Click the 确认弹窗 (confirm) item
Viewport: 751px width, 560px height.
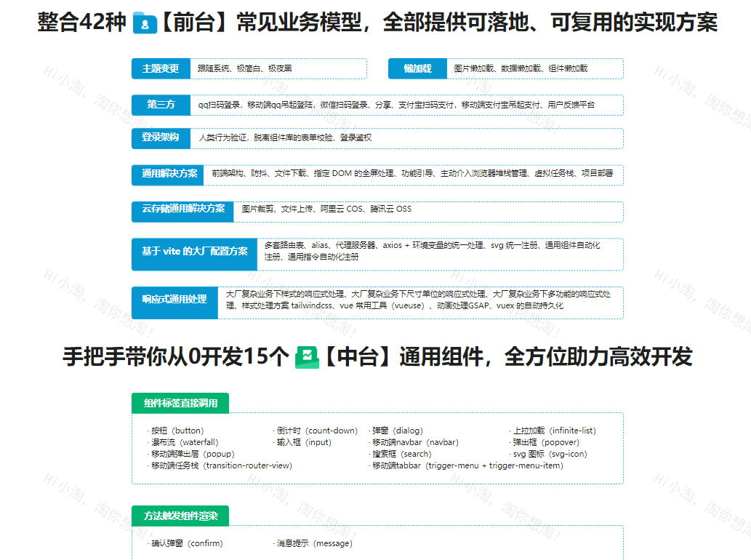186,543
